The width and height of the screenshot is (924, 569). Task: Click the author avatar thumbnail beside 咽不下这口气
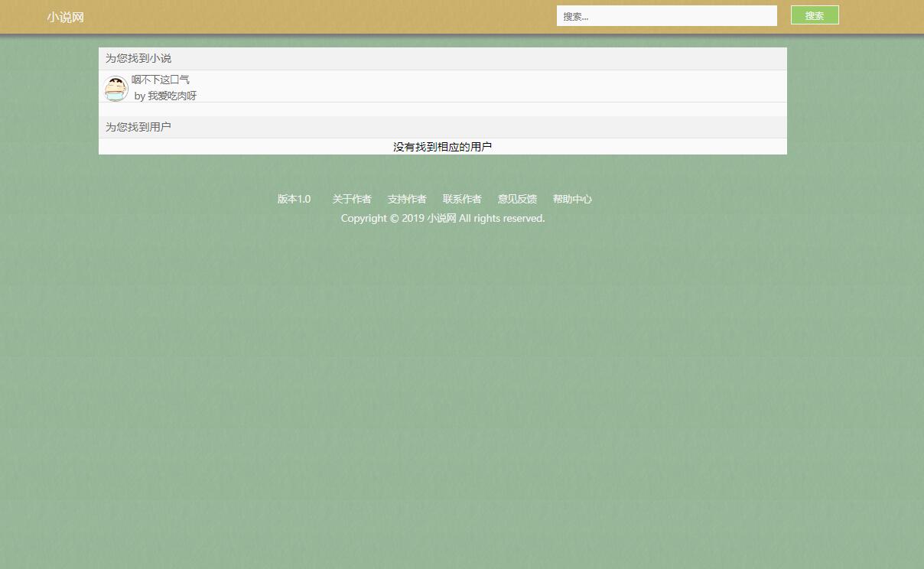click(x=115, y=88)
